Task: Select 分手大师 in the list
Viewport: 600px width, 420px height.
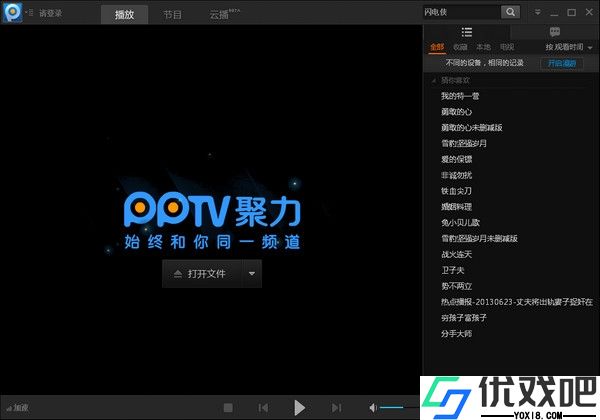Action: click(457, 334)
